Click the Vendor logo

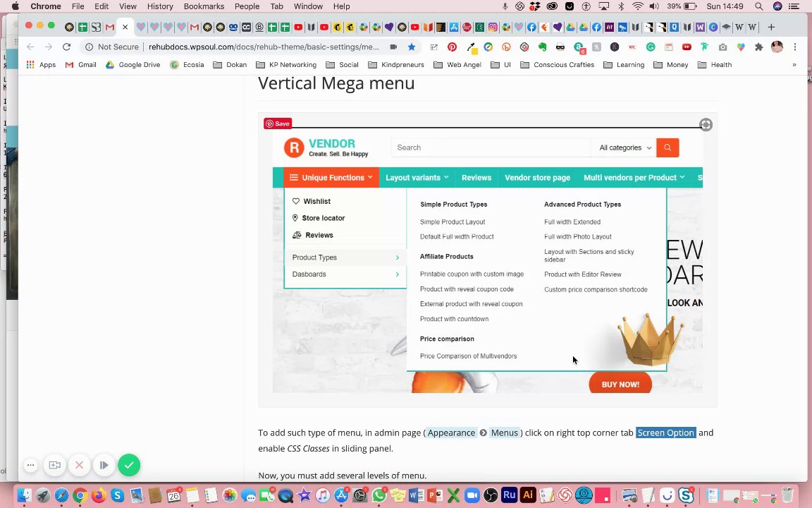point(326,147)
